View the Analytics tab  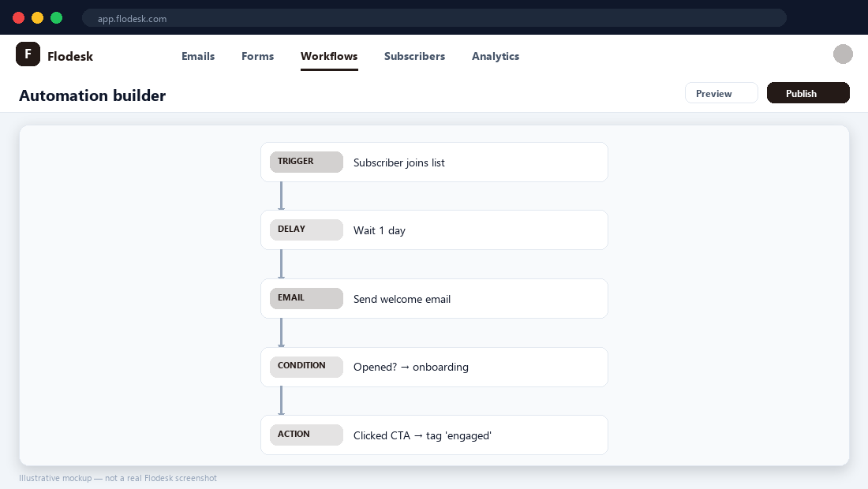[496, 57]
